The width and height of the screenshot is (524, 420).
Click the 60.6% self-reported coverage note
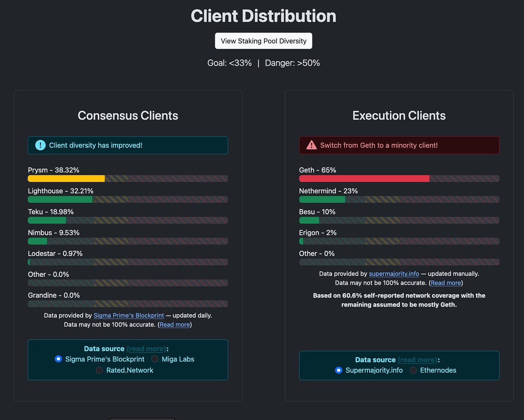pyautogui.click(x=399, y=300)
